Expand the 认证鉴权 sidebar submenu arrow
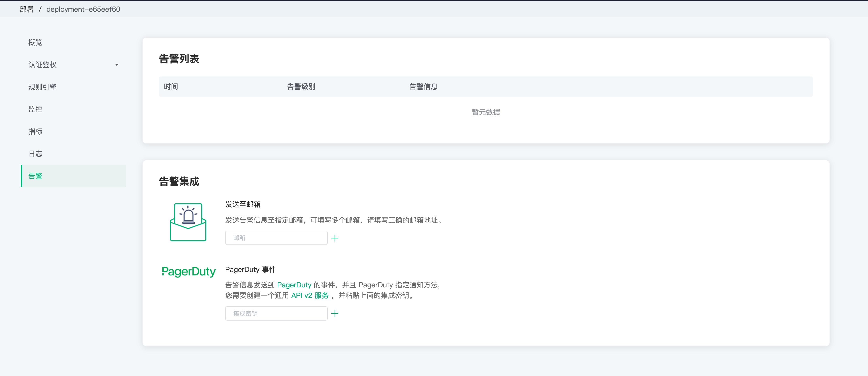 [x=117, y=65]
